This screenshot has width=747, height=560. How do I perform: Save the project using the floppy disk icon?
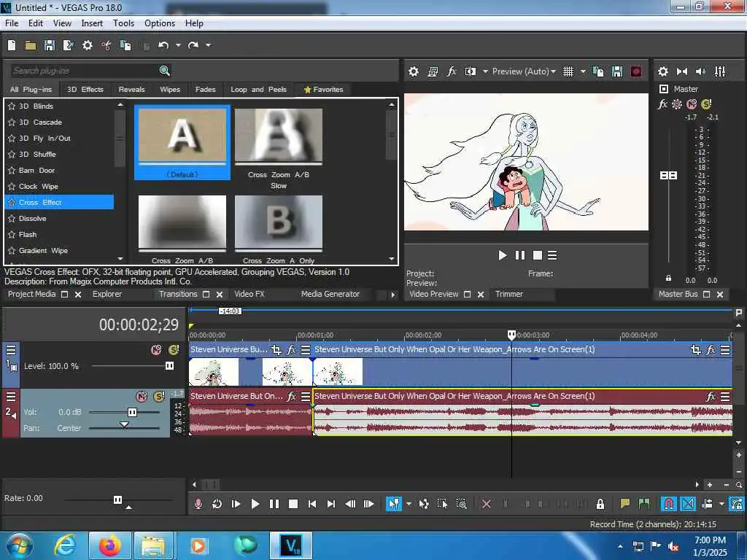click(x=49, y=45)
